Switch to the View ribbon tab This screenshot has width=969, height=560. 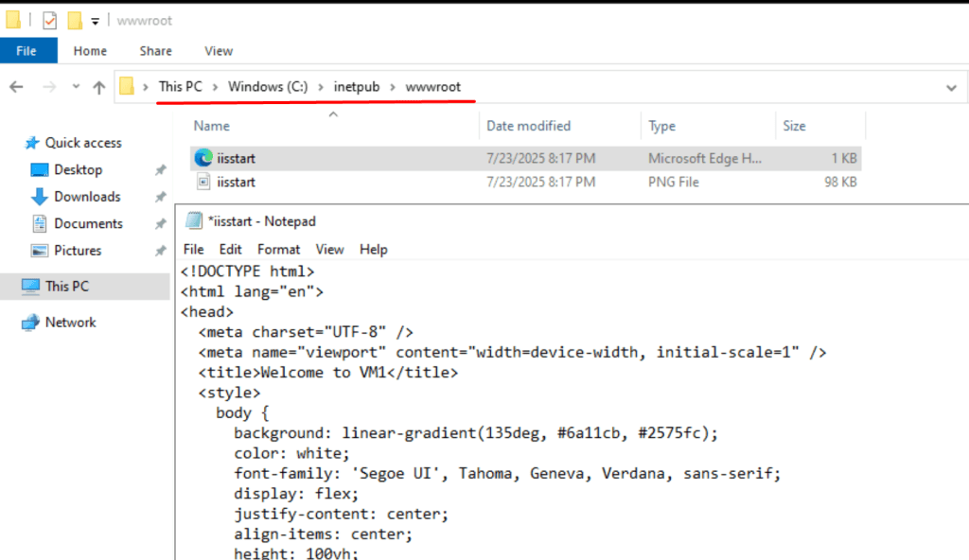click(219, 51)
